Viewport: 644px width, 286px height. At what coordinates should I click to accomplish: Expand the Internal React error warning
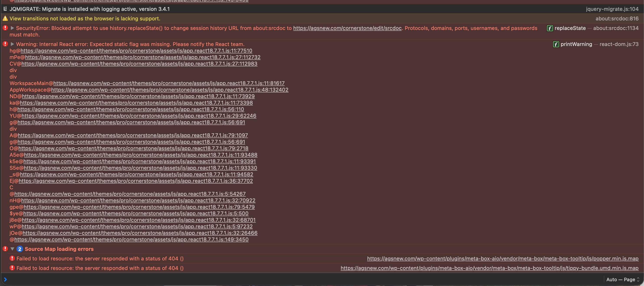[12, 44]
